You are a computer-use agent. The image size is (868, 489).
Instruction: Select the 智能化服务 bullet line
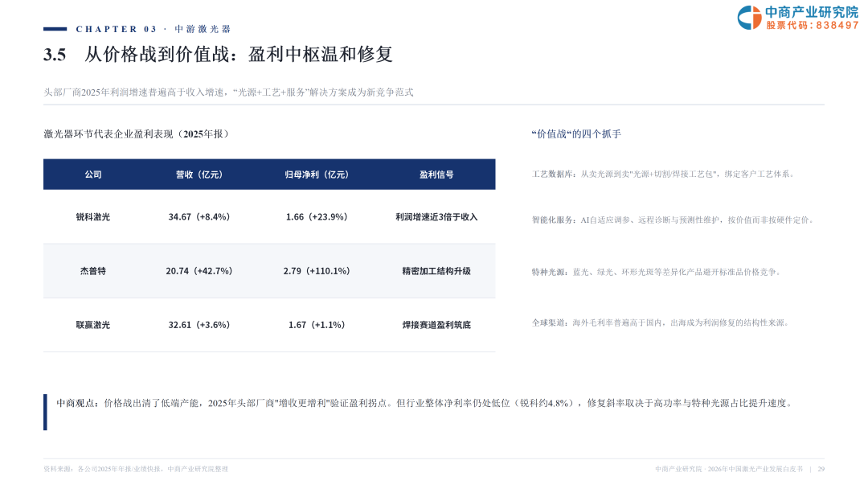point(674,220)
